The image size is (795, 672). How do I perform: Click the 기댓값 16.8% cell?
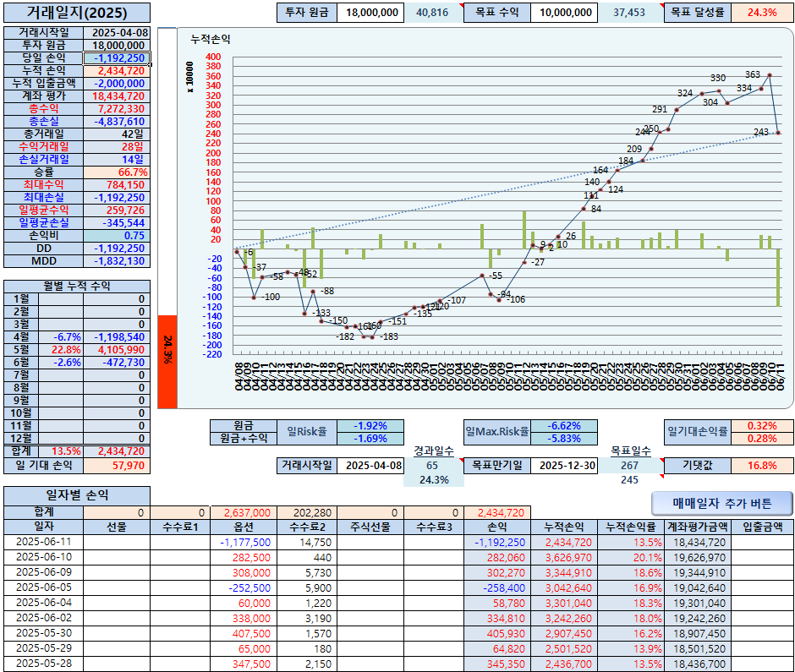click(x=762, y=465)
